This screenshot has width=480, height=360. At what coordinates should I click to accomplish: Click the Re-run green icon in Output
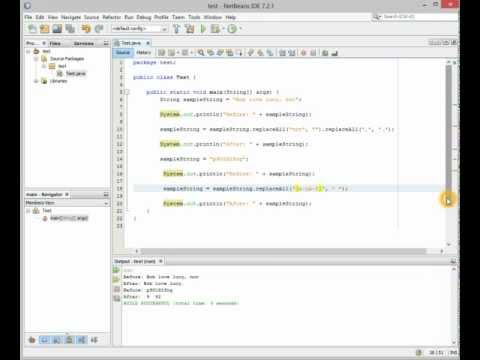(x=116, y=270)
